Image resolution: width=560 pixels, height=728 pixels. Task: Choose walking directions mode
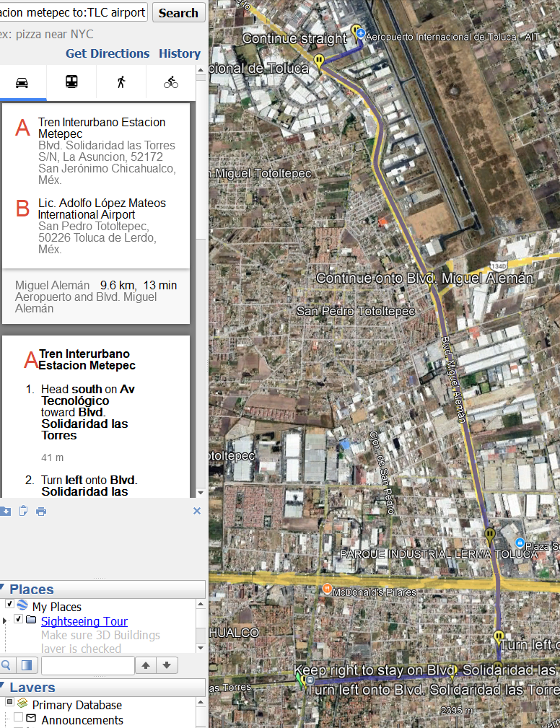pyautogui.click(x=121, y=82)
